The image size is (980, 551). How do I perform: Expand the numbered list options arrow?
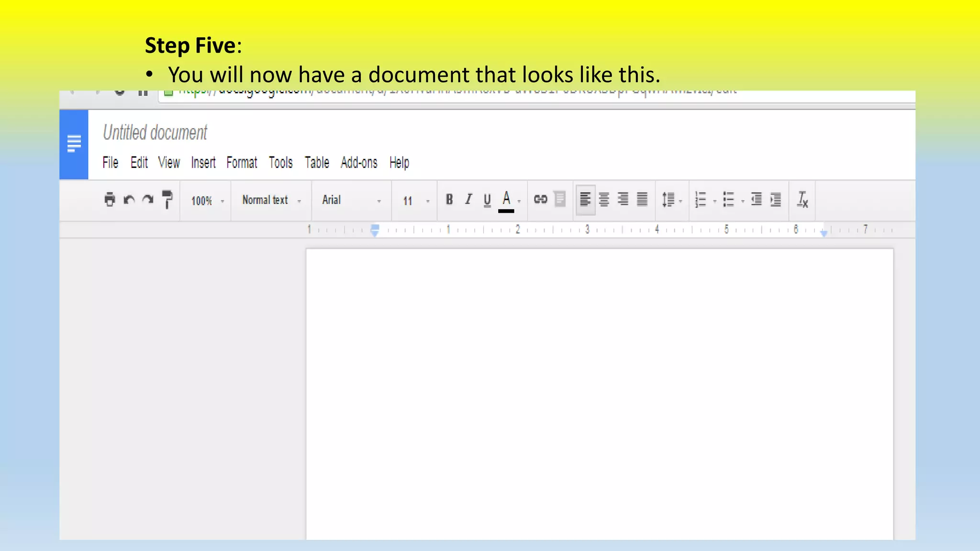tap(714, 201)
